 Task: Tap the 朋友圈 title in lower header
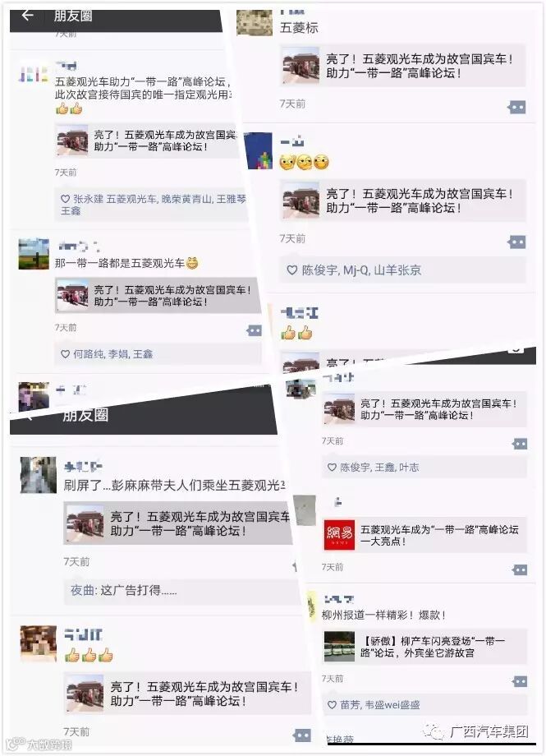(85, 415)
